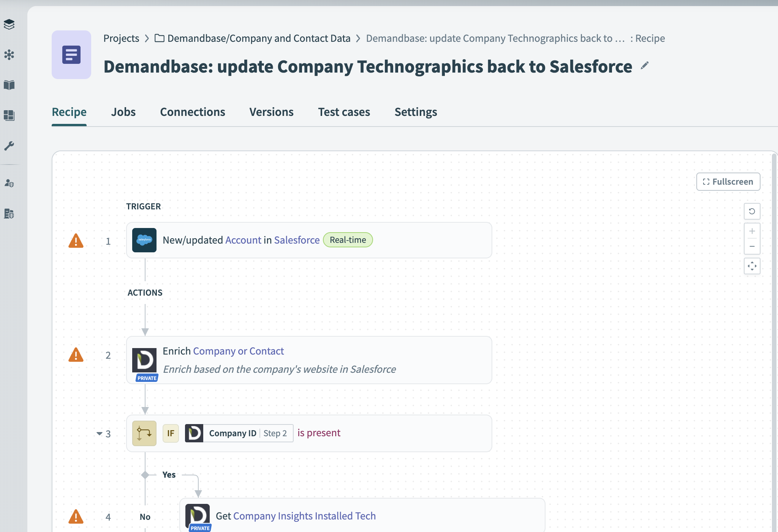This screenshot has height=532, width=778.
Task: Open Demandbase/Company and Contact Data folder link
Action: tap(259, 38)
